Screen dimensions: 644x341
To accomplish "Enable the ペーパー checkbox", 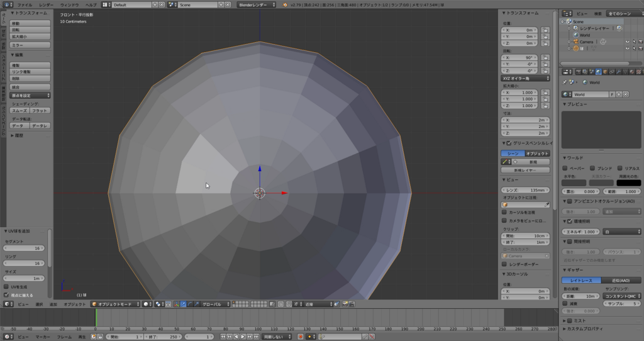I will coord(565,168).
